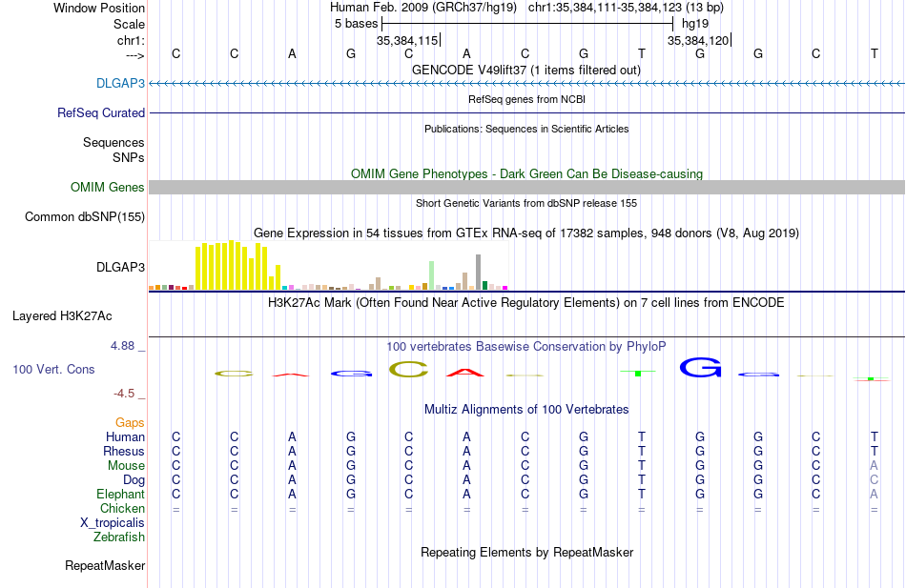Click the large olive C in PhyloP logo
Image resolution: width=906 pixels, height=588 pixels.
point(408,370)
